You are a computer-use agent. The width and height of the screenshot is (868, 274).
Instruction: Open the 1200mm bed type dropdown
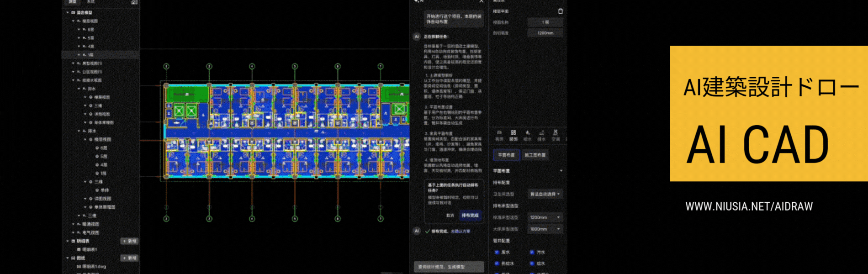(545, 217)
